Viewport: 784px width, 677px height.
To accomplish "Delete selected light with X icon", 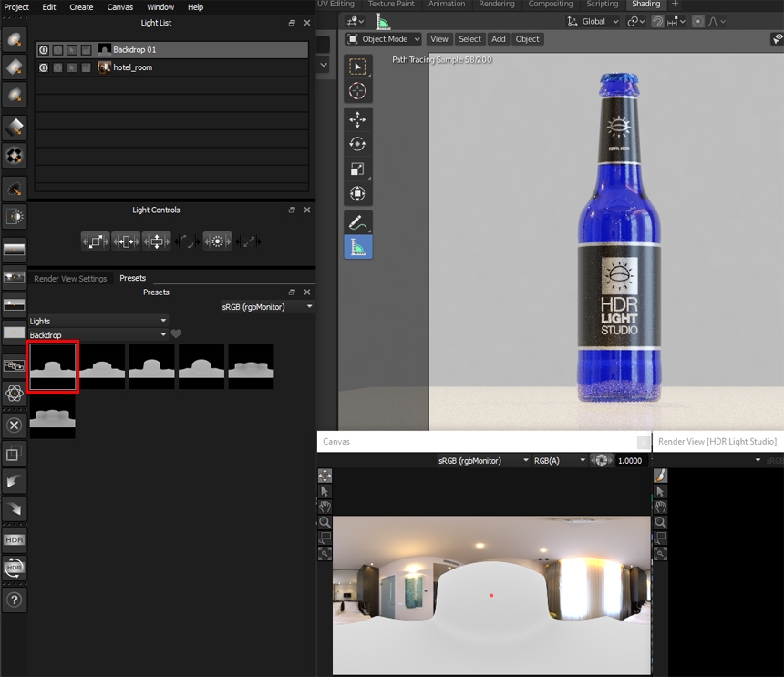I will click(15, 426).
